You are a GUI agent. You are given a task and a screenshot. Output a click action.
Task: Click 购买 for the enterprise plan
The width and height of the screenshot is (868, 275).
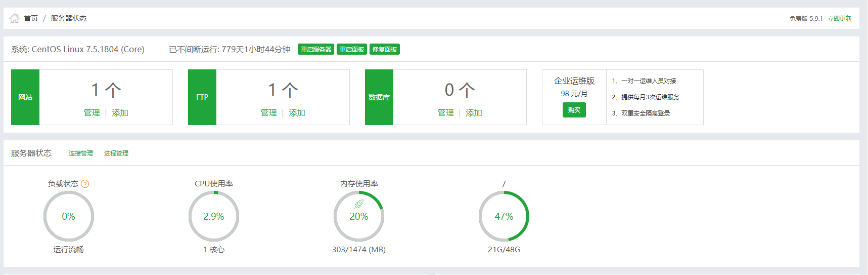(x=574, y=110)
